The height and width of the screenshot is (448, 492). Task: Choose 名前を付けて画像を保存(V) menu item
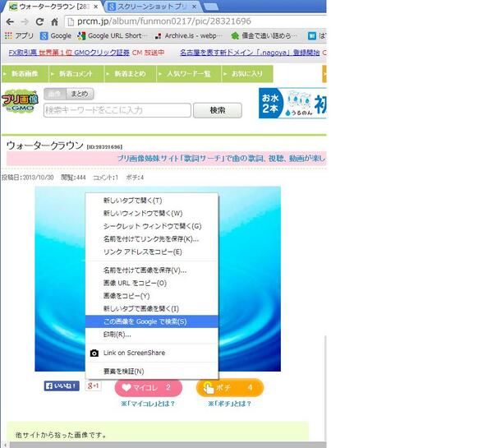152,270
